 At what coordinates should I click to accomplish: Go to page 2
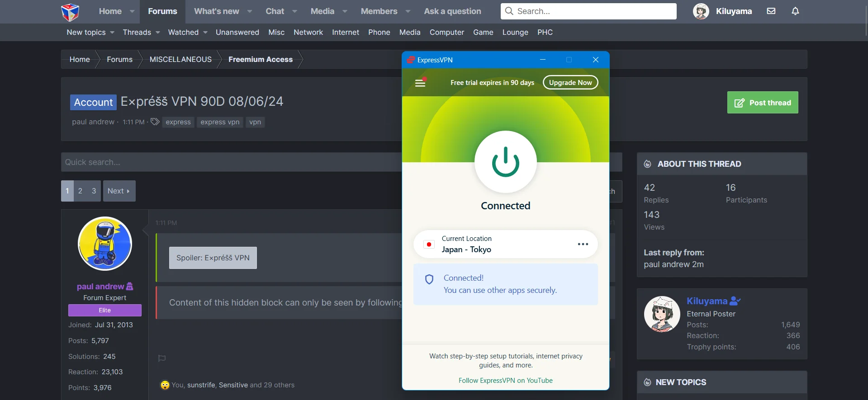[80, 191]
